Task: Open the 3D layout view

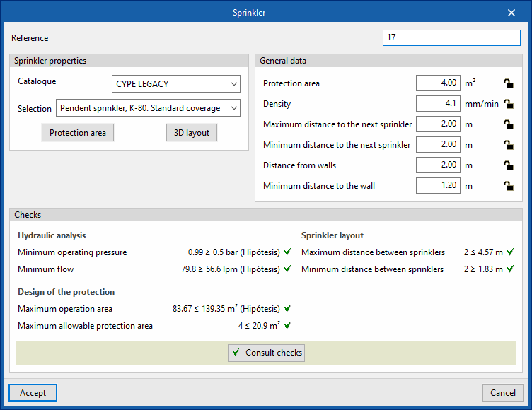Action: (x=191, y=133)
